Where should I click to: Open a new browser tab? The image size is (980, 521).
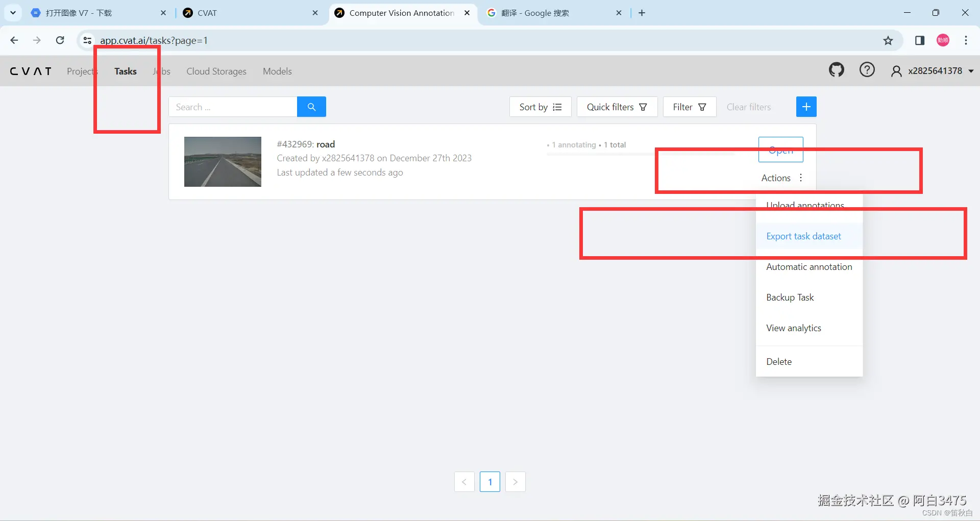(642, 13)
